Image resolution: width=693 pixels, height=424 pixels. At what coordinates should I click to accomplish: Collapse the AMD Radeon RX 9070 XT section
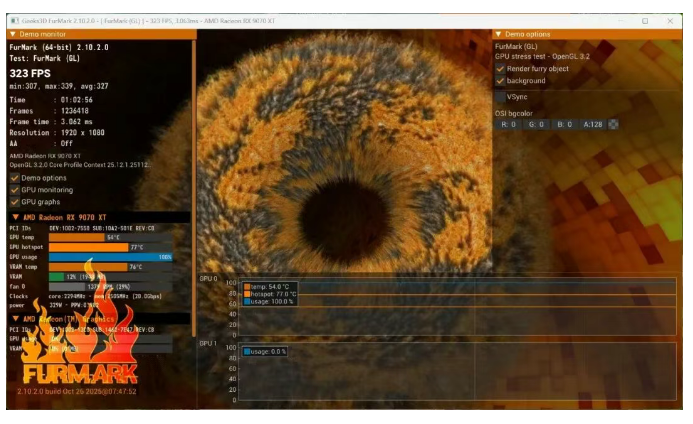(15, 216)
